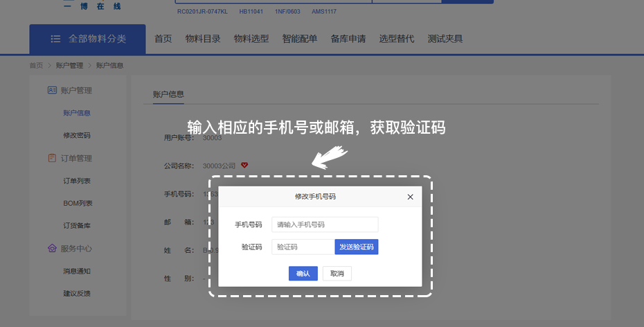Screen dimensions: 644x327
Task: Click the 服务中心 sidebar heading
Action: click(76, 249)
